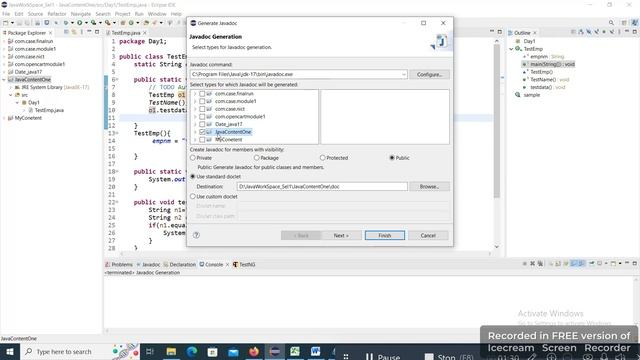The width and height of the screenshot is (640, 360).
Task: Expand MyConetent project in Package Explorer
Action: point(4,118)
